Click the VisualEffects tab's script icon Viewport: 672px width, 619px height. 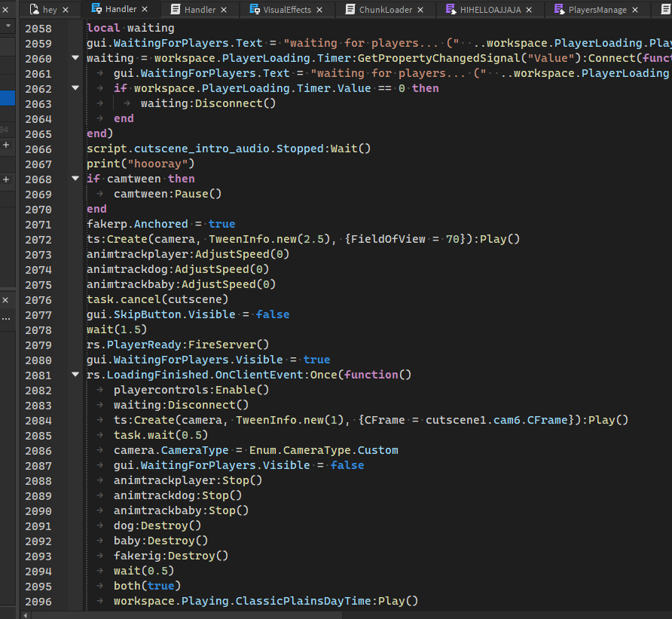pyautogui.click(x=253, y=10)
